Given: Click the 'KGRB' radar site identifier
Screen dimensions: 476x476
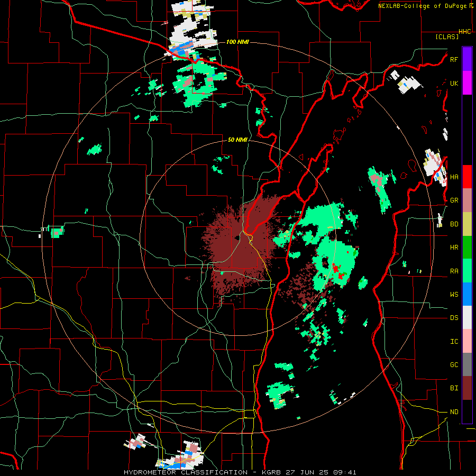Looking at the screenshot, I should coord(272,472).
